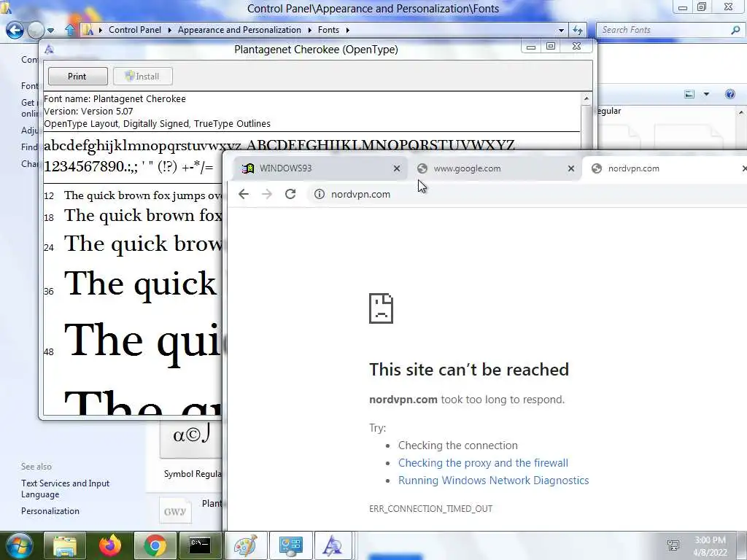Viewport: 747px width, 560px height.
Task: Change view icon in Fonts window
Action: coord(689,94)
